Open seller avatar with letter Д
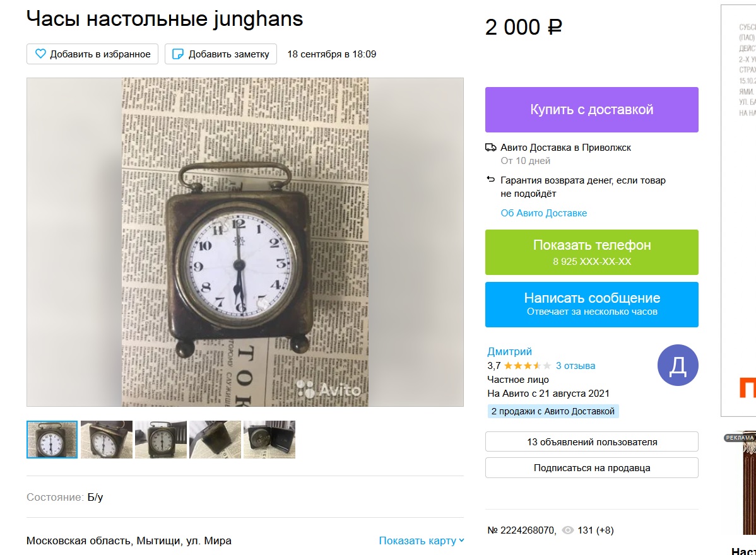Screen dimensions: 756x555 677,365
